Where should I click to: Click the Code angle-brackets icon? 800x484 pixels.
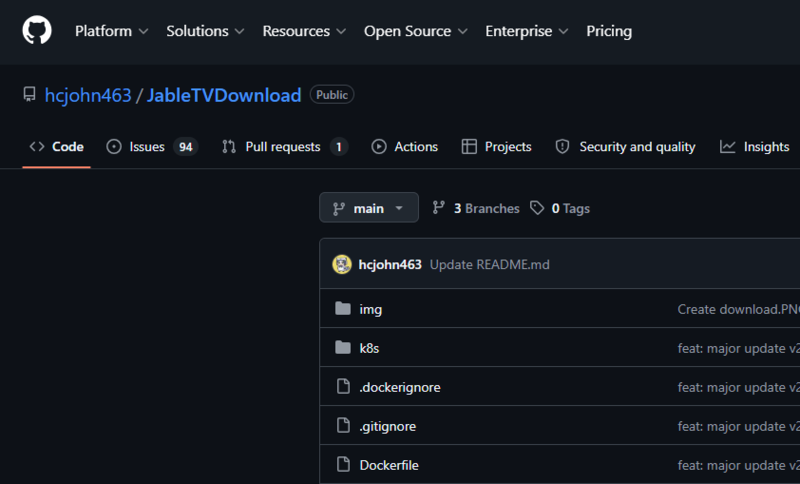[37, 147]
